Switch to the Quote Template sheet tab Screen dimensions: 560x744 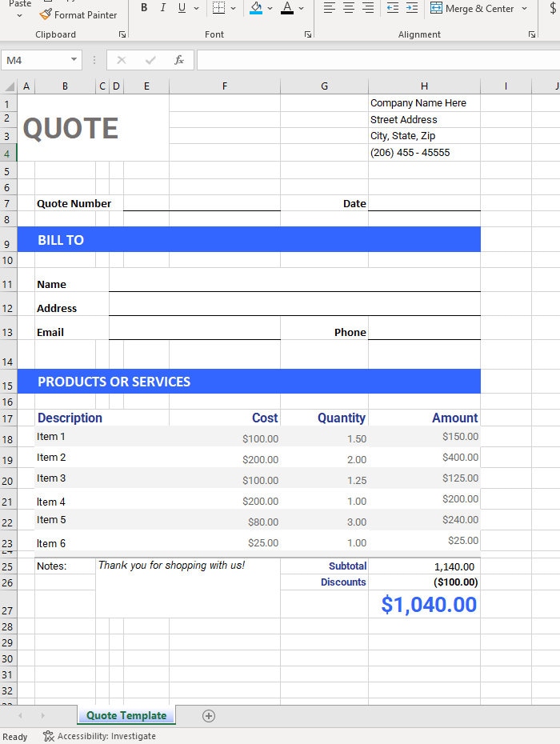coord(126,715)
